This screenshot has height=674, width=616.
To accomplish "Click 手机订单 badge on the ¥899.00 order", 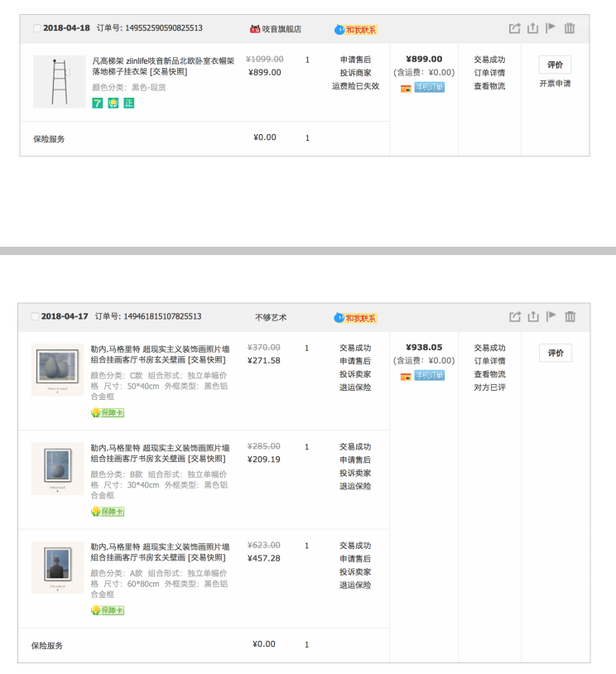I will pos(429,87).
